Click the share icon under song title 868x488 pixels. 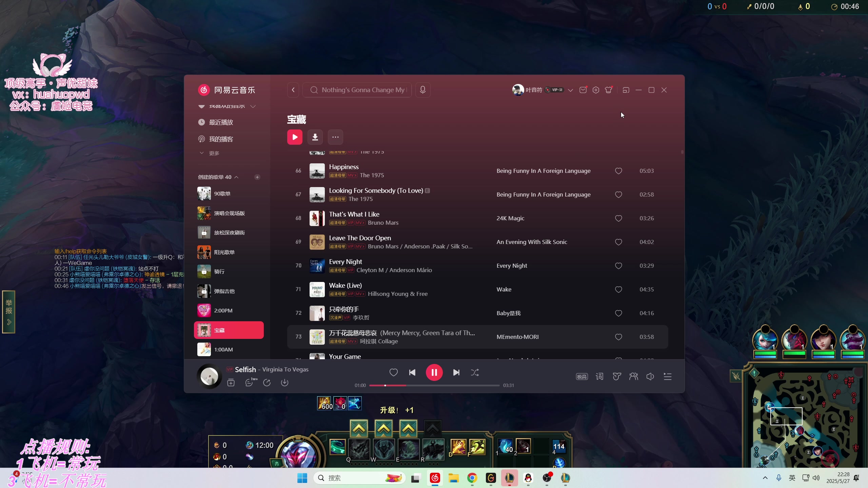click(x=267, y=383)
